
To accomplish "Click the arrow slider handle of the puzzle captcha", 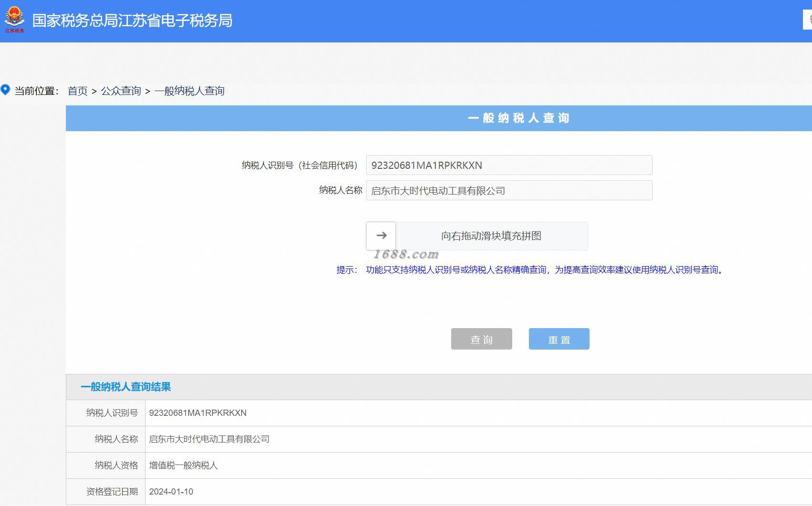I will click(x=381, y=236).
